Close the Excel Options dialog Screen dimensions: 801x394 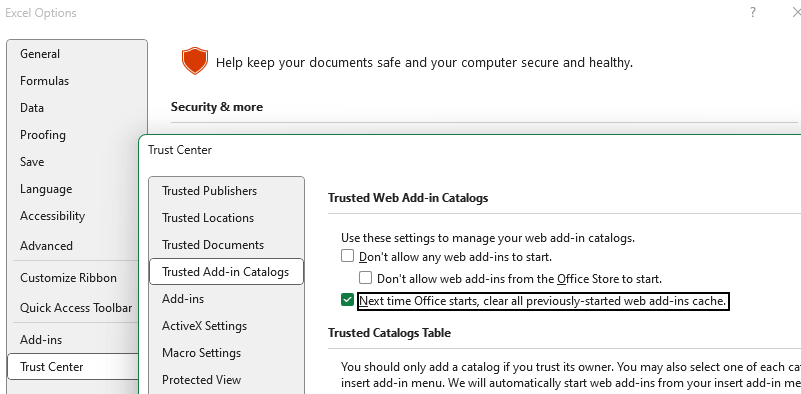795,13
